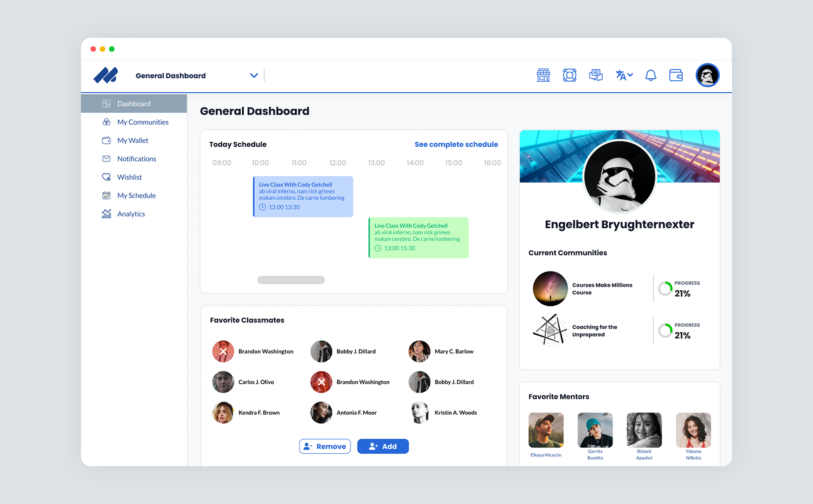The height and width of the screenshot is (504, 813).
Task: Click the Courses Make Millions Course title
Action: 602,289
